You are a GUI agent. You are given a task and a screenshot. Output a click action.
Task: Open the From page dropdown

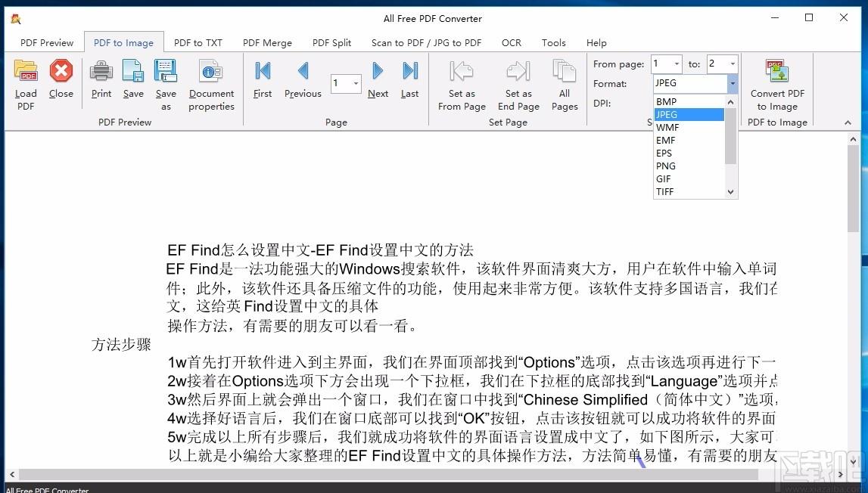tap(677, 64)
